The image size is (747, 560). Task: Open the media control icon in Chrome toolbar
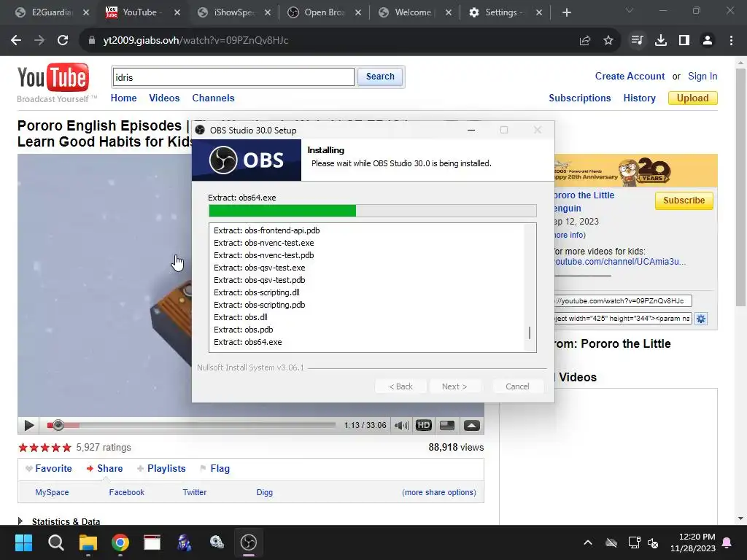(637, 41)
